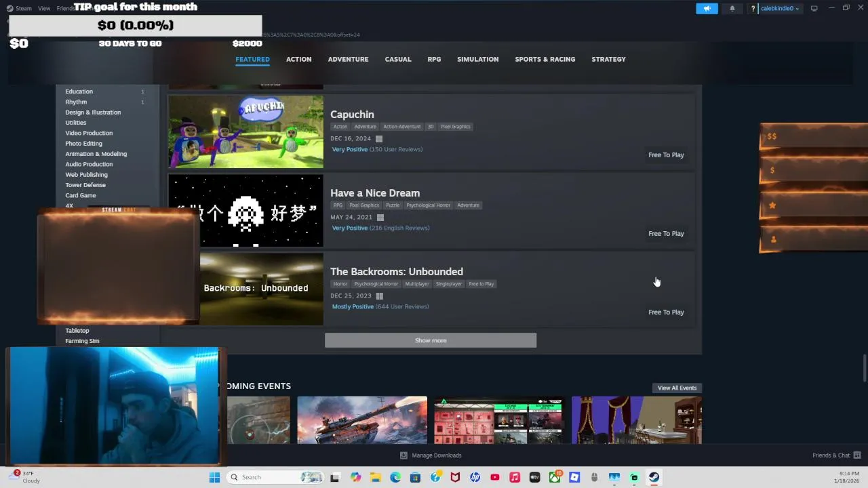The height and width of the screenshot is (488, 868).
Task: Click the Show more button
Action: point(431,340)
